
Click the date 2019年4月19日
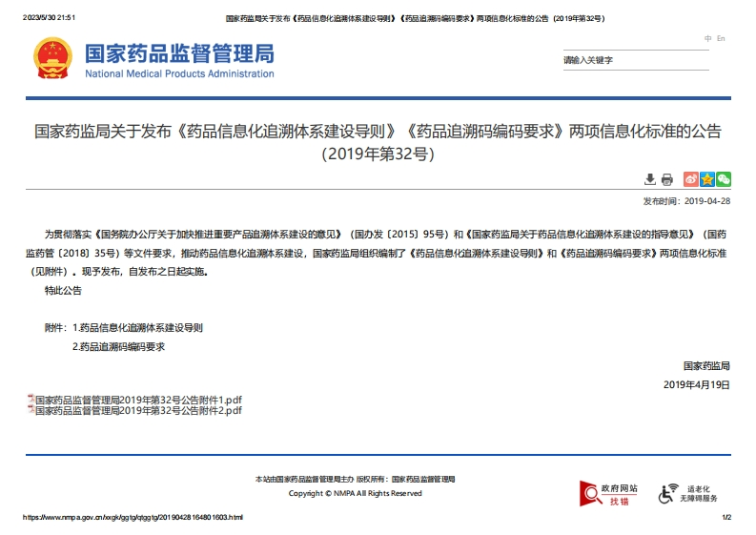(x=696, y=385)
